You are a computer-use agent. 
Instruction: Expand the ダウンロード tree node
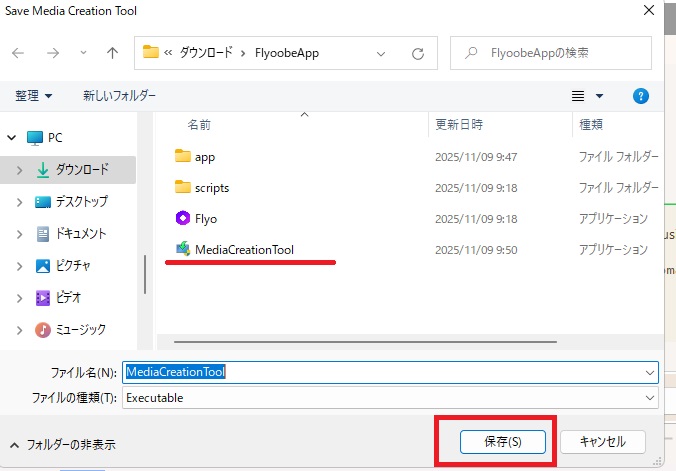(19, 170)
